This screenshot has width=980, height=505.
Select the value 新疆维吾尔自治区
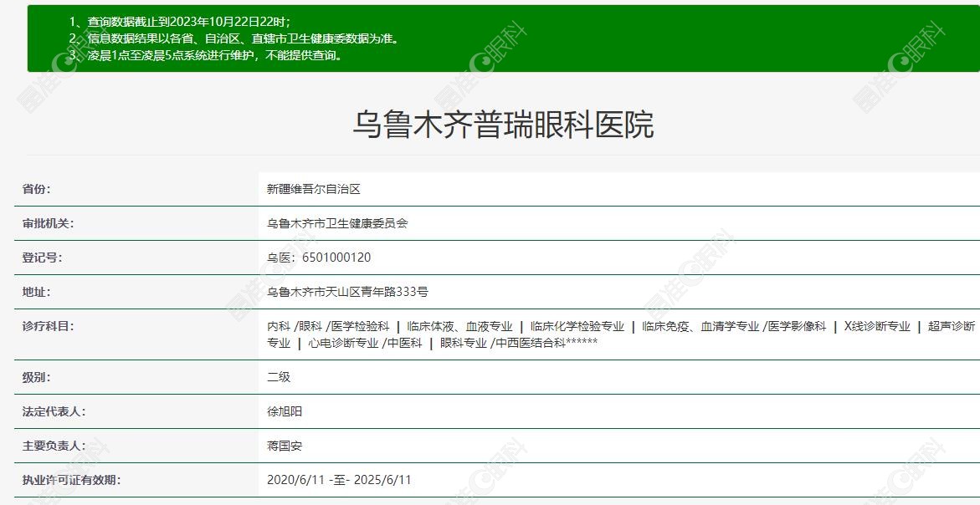314,188
